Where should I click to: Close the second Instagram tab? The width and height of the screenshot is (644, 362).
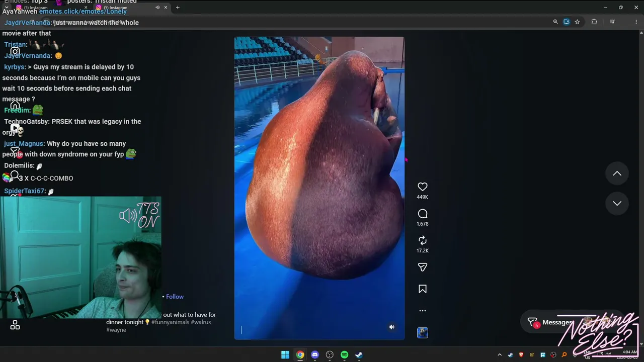click(166, 8)
